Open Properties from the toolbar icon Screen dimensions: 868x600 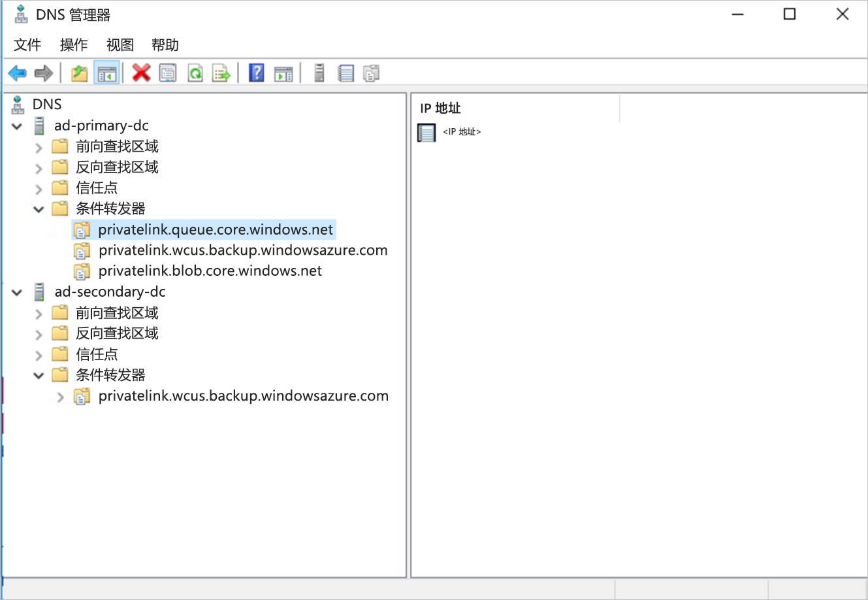[168, 73]
